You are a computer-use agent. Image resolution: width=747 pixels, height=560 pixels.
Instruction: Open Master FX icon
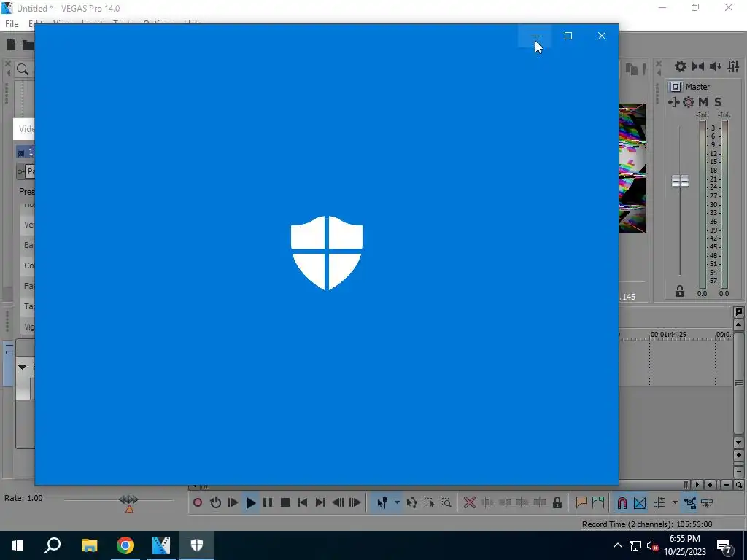click(673, 102)
